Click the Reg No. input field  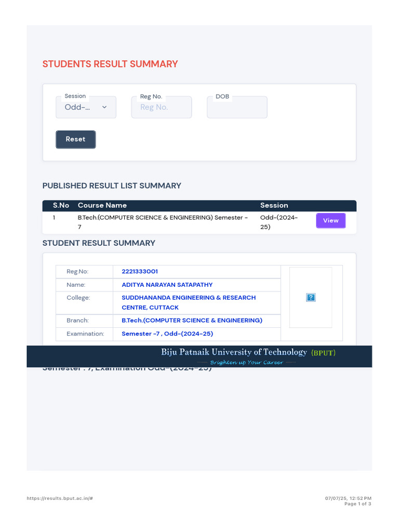161,107
